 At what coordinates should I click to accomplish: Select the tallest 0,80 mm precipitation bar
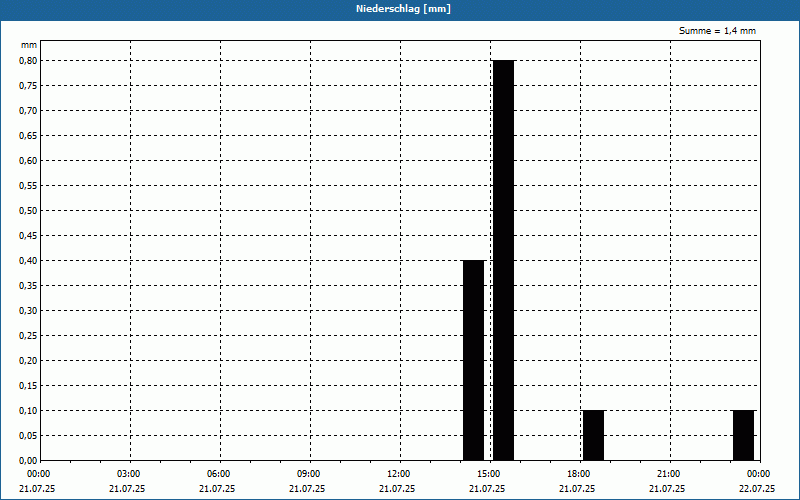tap(504, 260)
